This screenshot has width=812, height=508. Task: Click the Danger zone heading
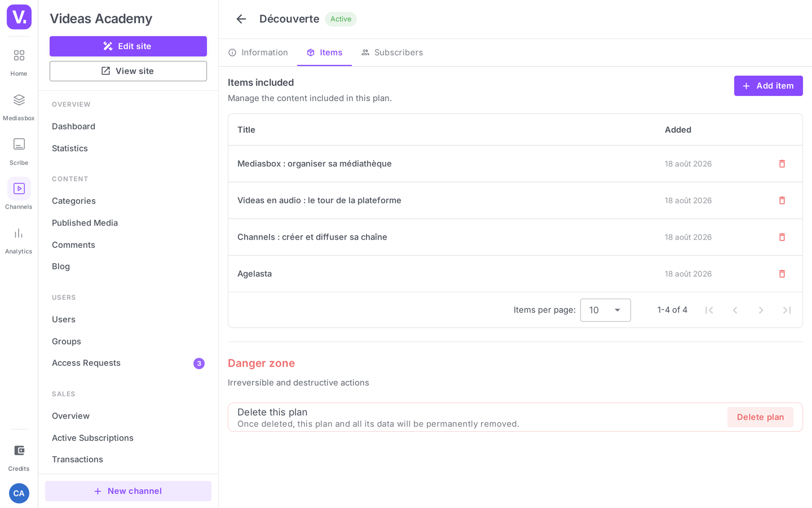(x=261, y=363)
